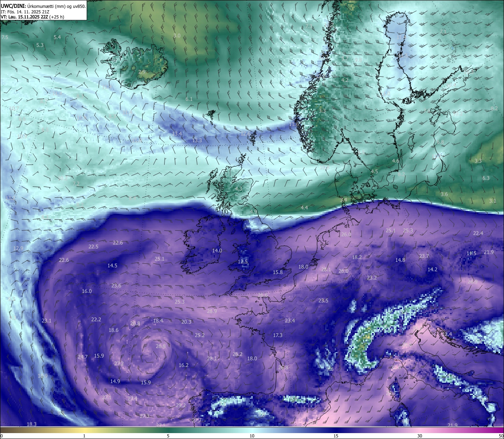Click the color scale tick labeled 15
Screen dimensions: 504x439
click(x=336, y=436)
